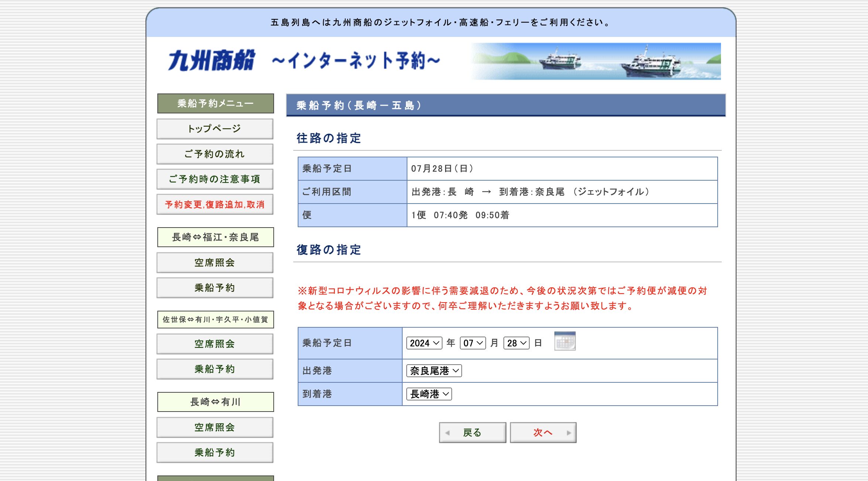Click the 乗船予約メニュー header
Screen dimensions: 868x481
click(215, 103)
